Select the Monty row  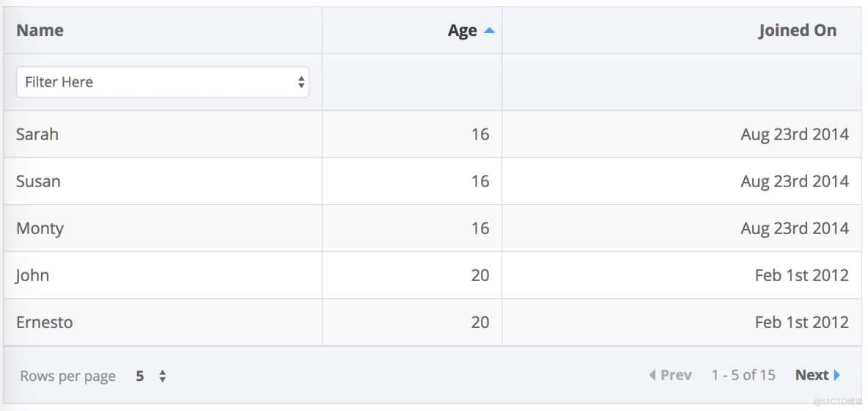tap(40, 228)
